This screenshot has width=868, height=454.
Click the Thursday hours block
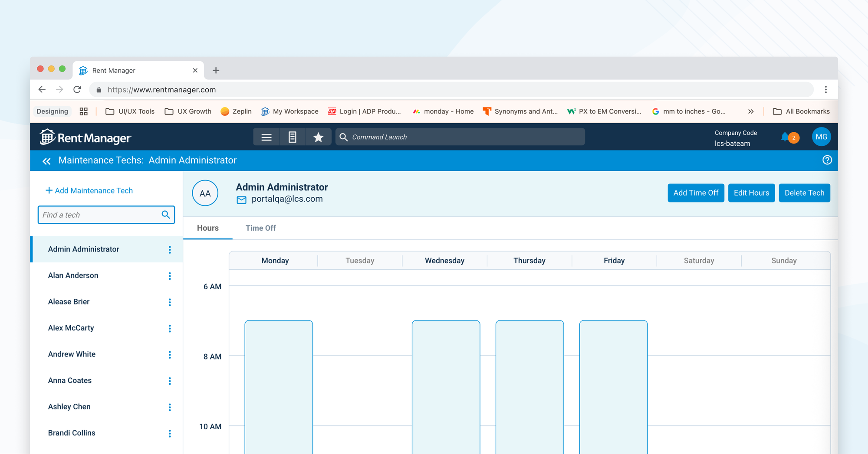529,387
